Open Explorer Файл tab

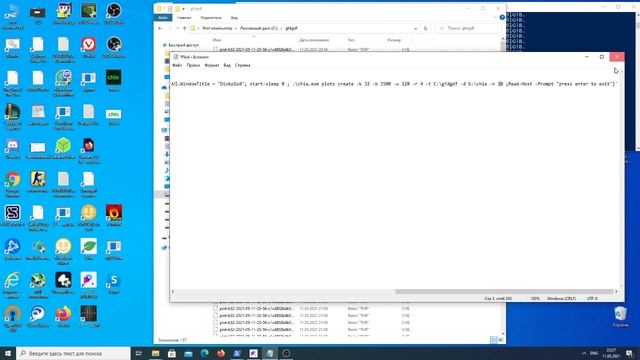coord(163,18)
